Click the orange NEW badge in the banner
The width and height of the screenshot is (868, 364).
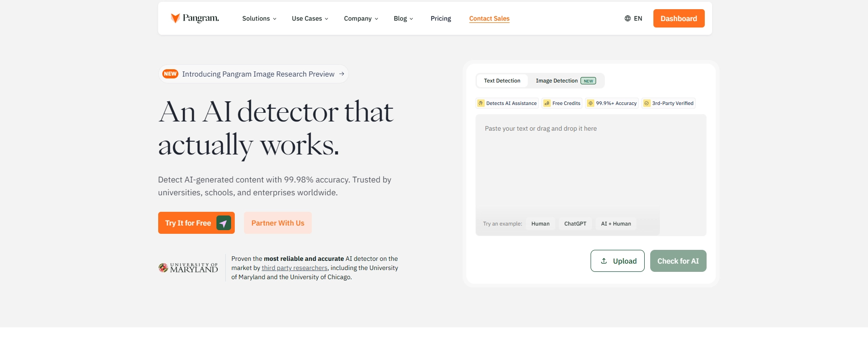(x=170, y=74)
